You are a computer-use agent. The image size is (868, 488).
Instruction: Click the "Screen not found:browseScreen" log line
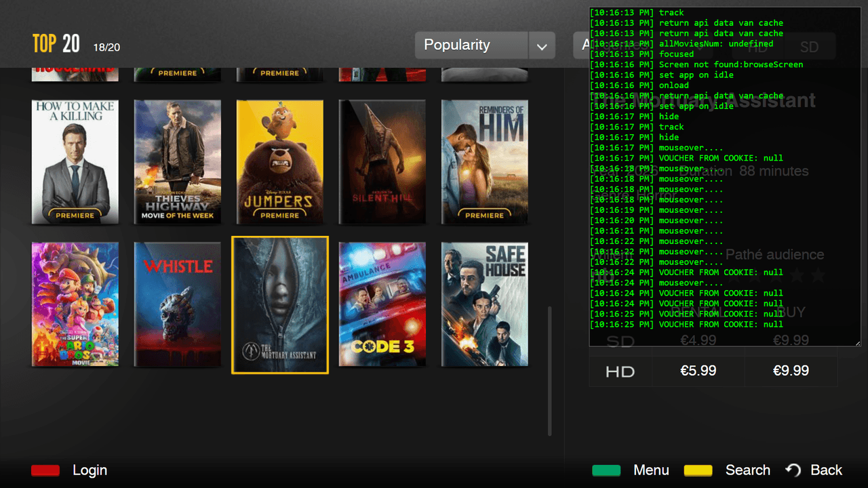pyautogui.click(x=696, y=64)
